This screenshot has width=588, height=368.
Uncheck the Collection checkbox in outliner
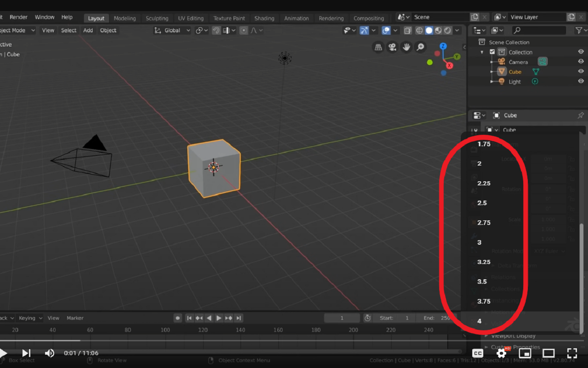(x=492, y=52)
